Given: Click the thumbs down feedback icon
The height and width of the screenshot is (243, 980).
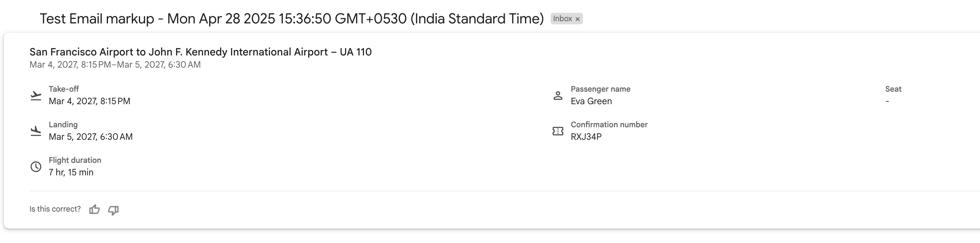Looking at the screenshot, I should click(114, 210).
